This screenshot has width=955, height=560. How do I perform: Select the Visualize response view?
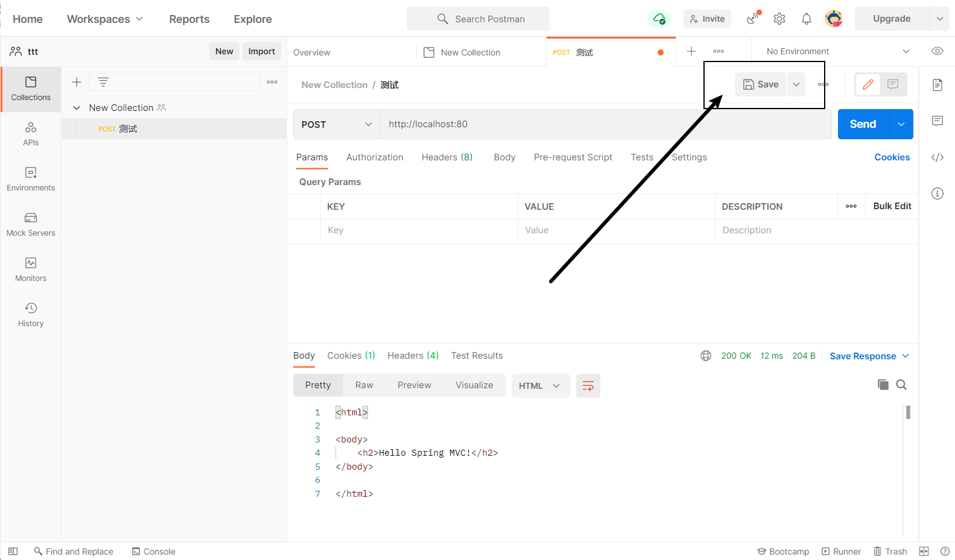pyautogui.click(x=474, y=385)
